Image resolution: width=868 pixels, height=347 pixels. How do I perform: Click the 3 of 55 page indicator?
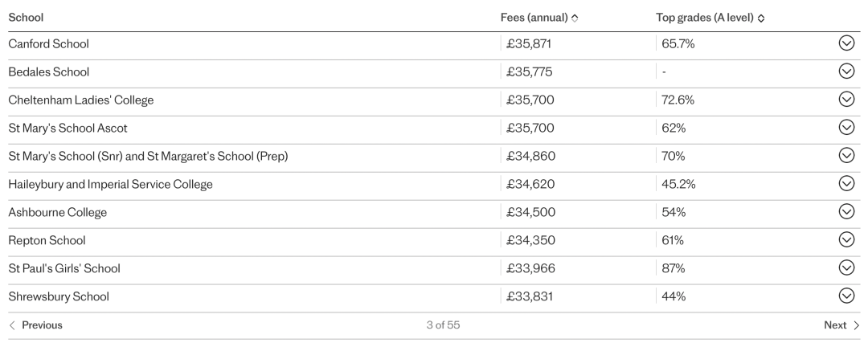point(443,325)
